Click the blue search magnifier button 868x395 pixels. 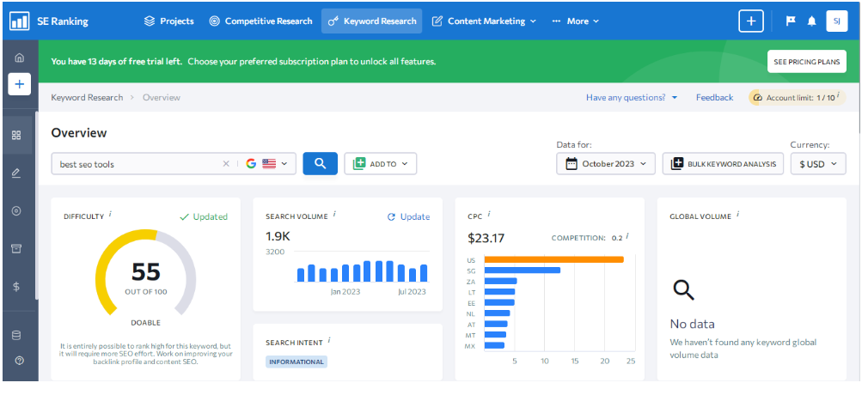pyautogui.click(x=320, y=163)
